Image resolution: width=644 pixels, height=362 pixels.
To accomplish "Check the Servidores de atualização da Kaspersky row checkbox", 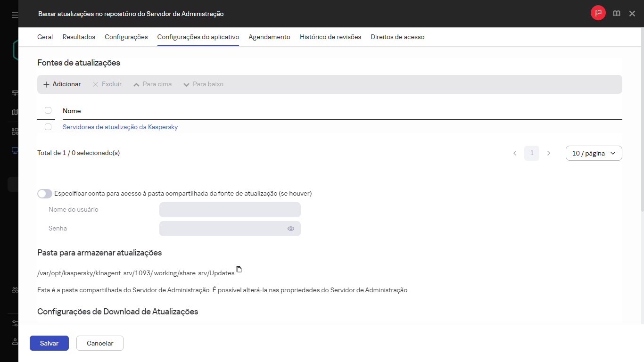I will pyautogui.click(x=48, y=127).
